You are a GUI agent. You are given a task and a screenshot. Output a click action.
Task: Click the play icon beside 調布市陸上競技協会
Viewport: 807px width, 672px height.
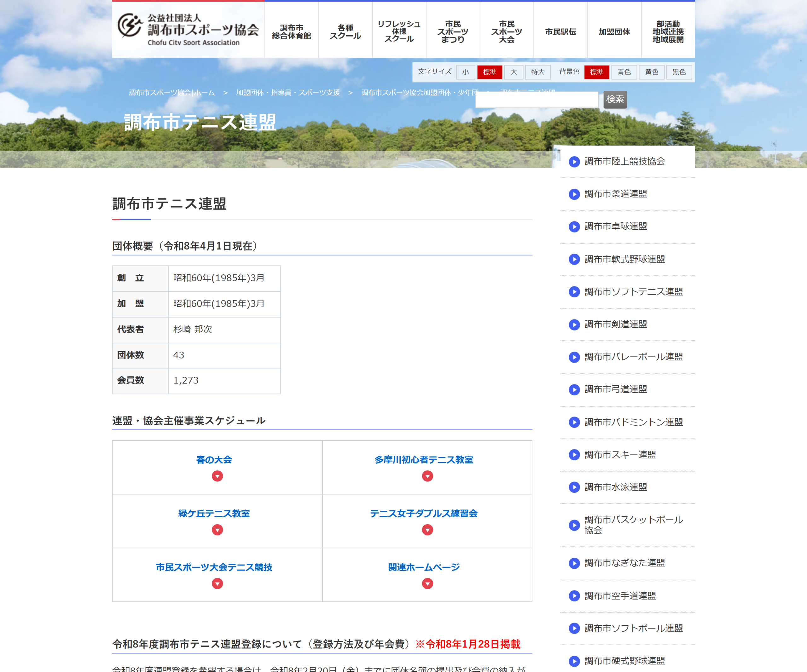574,162
